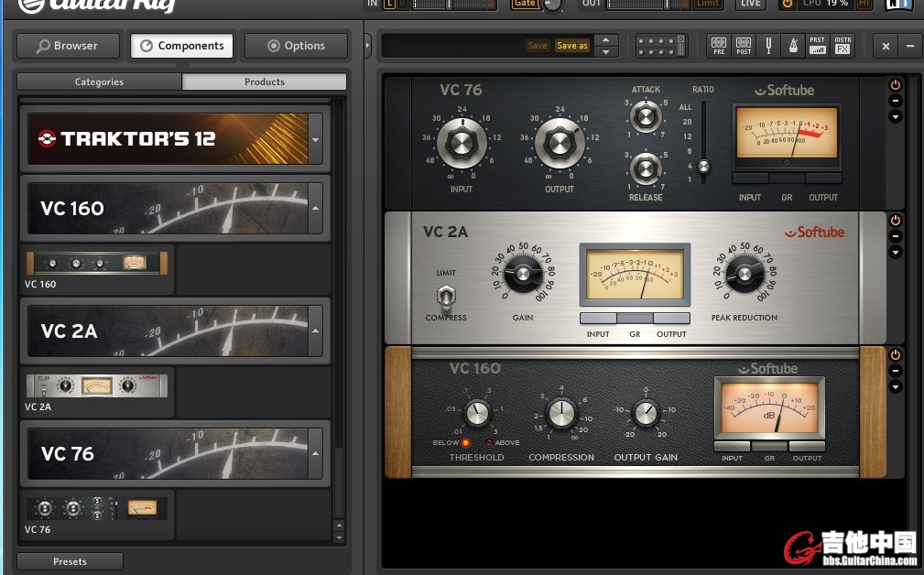Switch to the Browser tab

[69, 46]
